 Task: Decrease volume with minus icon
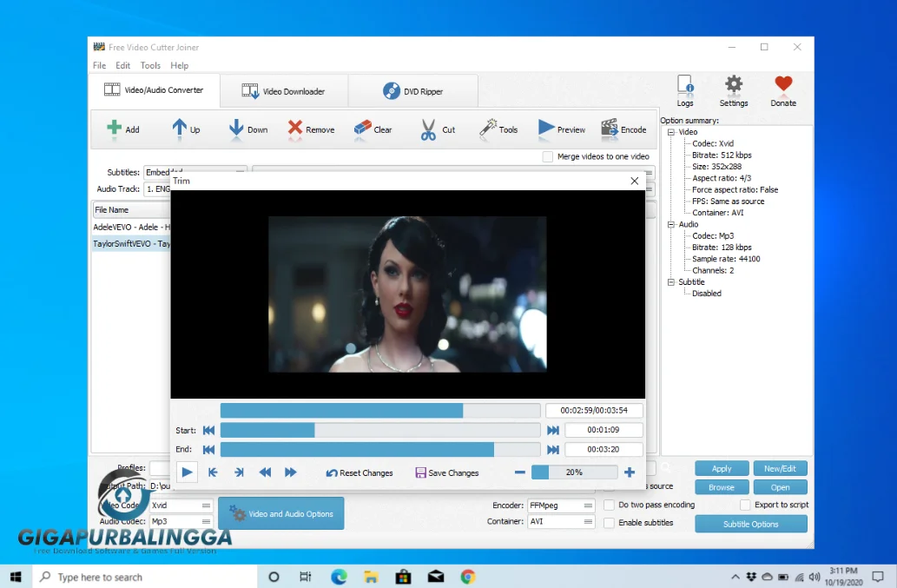point(519,472)
